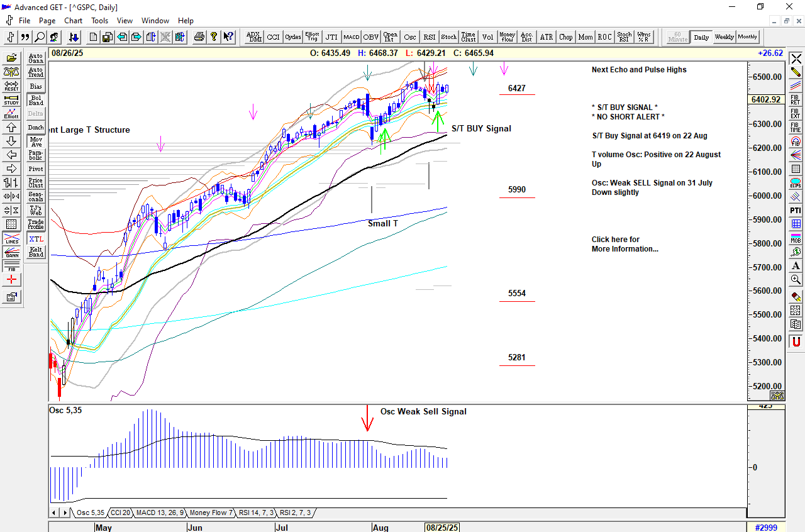The height and width of the screenshot is (532, 805).
Task: Open the MACD indicator button
Action: [x=351, y=37]
